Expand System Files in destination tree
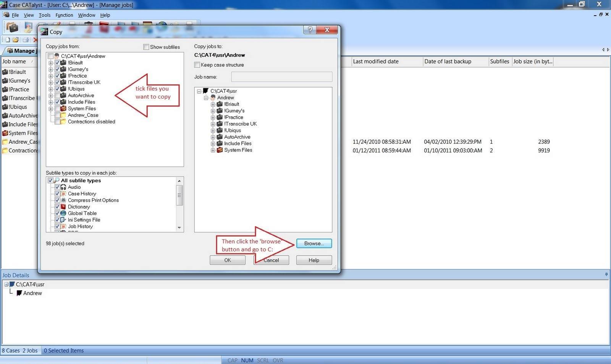This screenshot has height=364, width=611. click(x=213, y=150)
